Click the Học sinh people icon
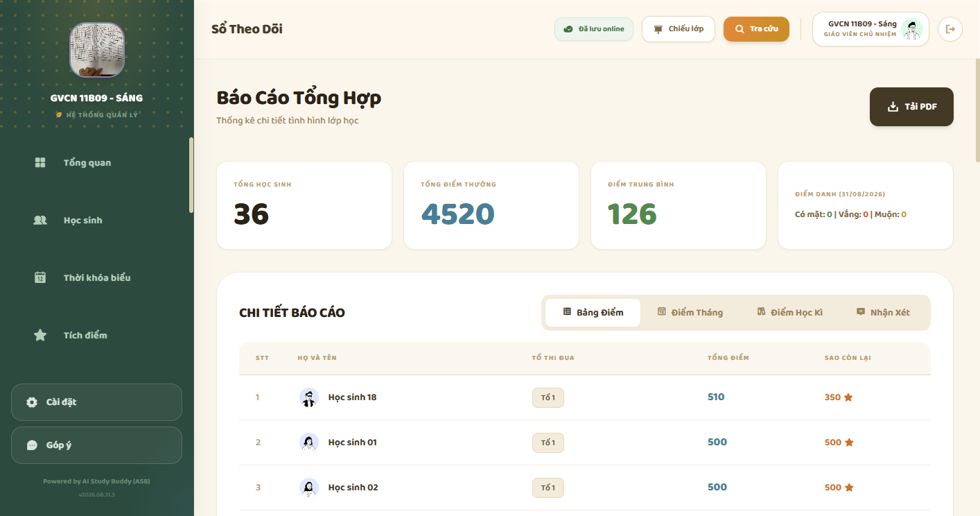The width and height of the screenshot is (980, 516). click(x=40, y=220)
